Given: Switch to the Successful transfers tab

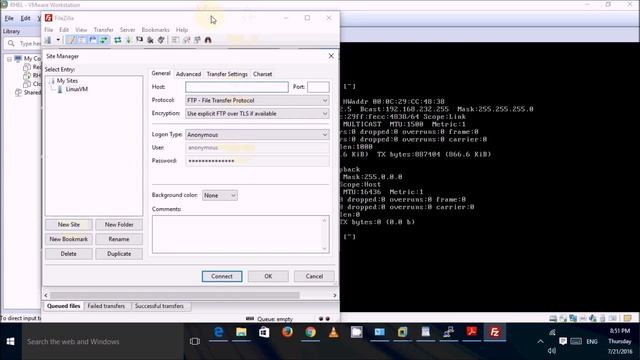Looking at the screenshot, I should 159,306.
